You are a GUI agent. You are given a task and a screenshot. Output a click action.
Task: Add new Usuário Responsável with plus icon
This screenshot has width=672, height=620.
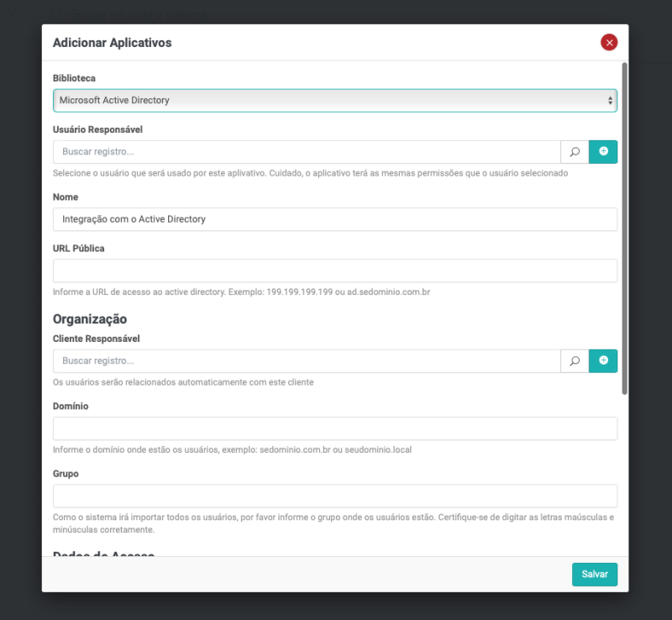click(603, 152)
